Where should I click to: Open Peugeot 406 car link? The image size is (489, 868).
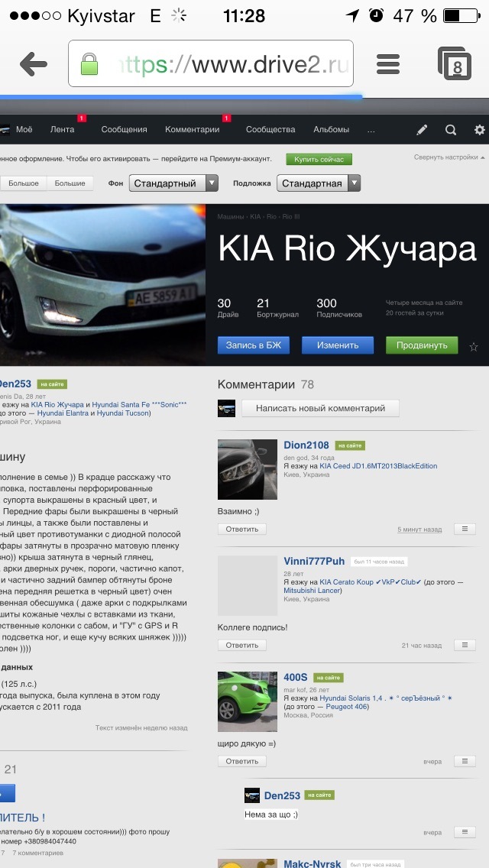[x=345, y=707]
